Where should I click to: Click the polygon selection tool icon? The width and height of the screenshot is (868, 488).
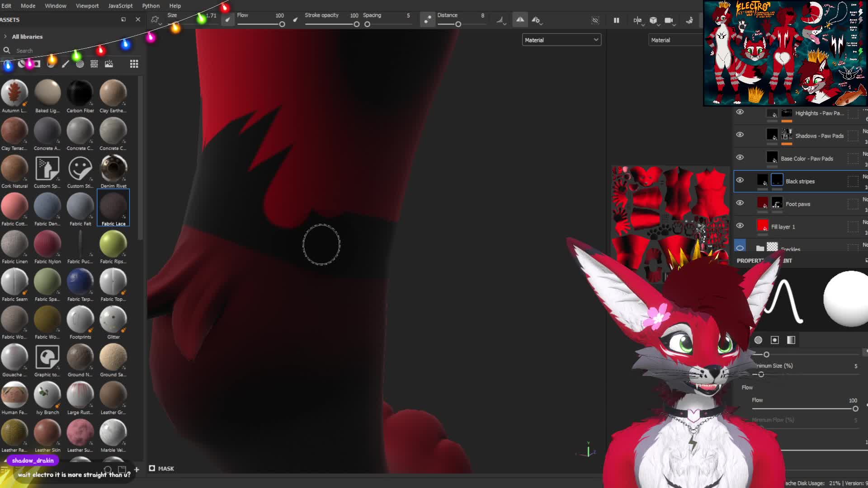[155, 20]
